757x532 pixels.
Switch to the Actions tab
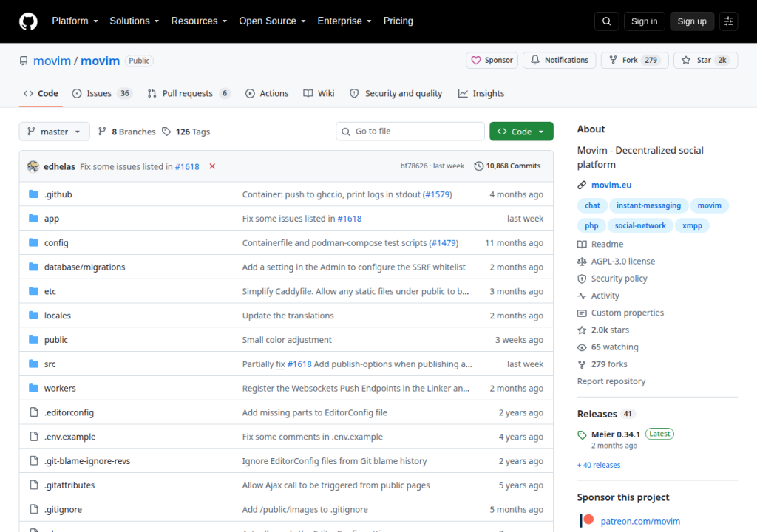pos(267,93)
